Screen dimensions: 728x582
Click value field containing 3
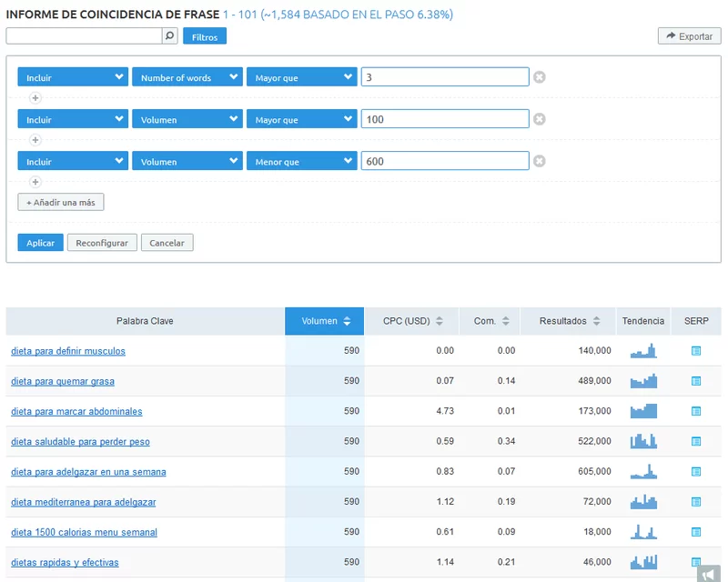[x=445, y=77]
